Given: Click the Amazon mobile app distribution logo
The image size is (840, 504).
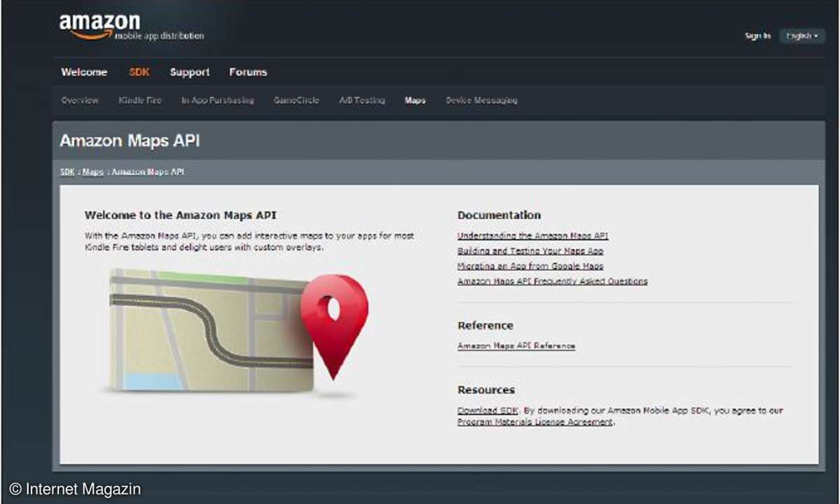Looking at the screenshot, I should pyautogui.click(x=131, y=27).
